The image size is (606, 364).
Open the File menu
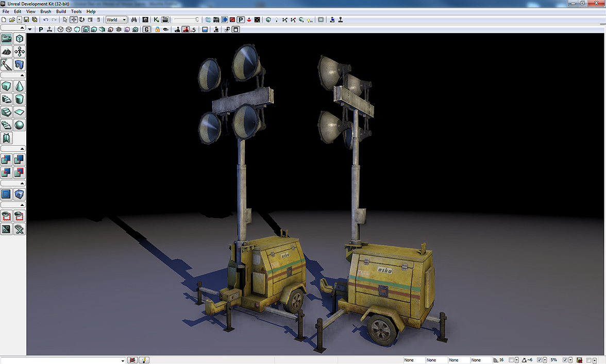6,11
